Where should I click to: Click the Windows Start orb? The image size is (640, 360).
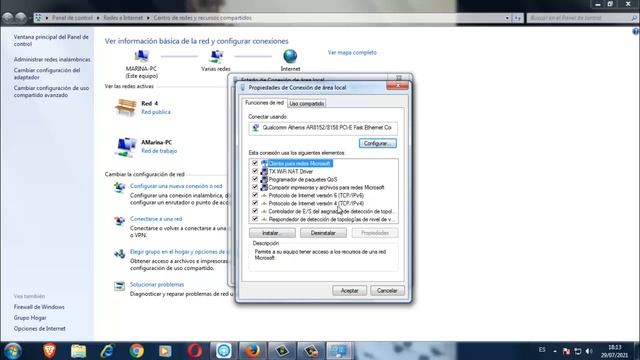(x=13, y=351)
